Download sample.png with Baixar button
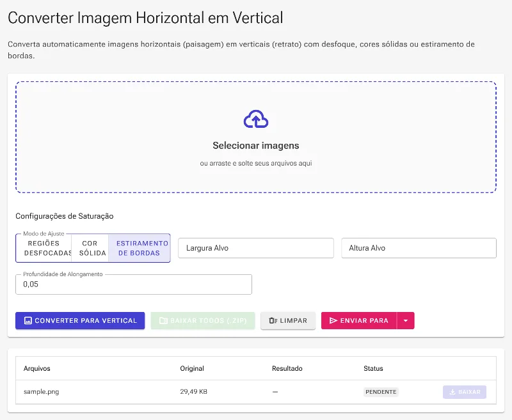The height and width of the screenshot is (420, 512). tap(465, 392)
